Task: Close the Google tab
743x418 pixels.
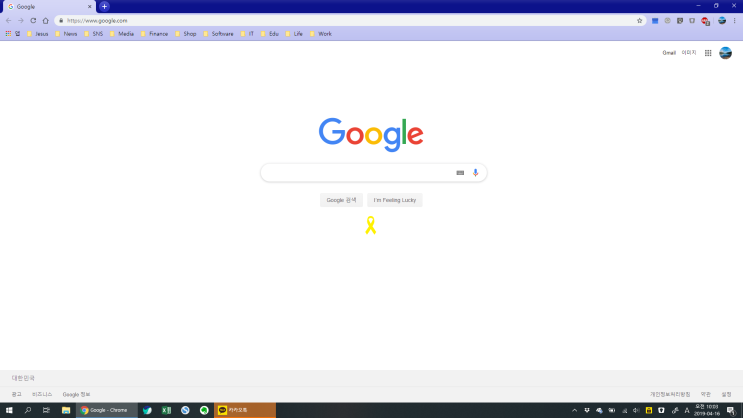Action: coord(89,7)
